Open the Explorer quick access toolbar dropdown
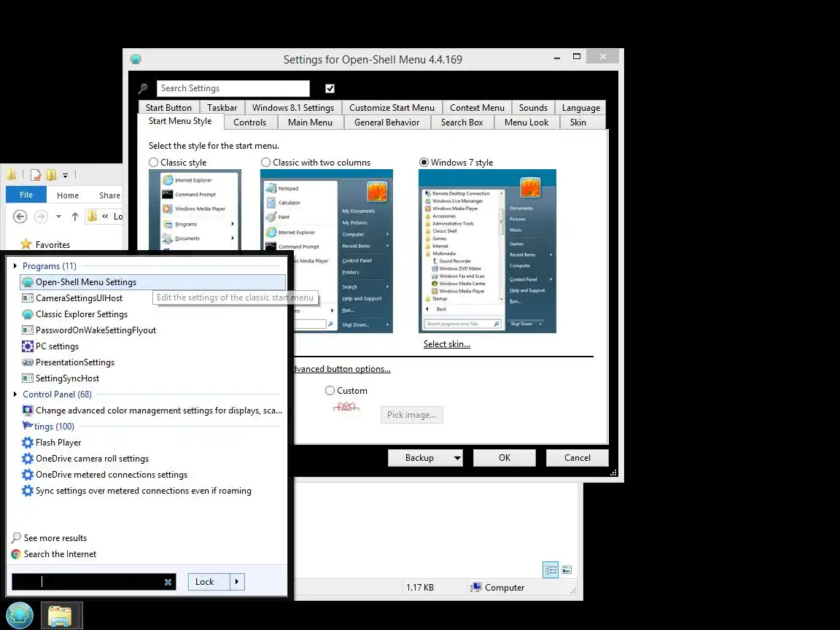 (x=65, y=175)
